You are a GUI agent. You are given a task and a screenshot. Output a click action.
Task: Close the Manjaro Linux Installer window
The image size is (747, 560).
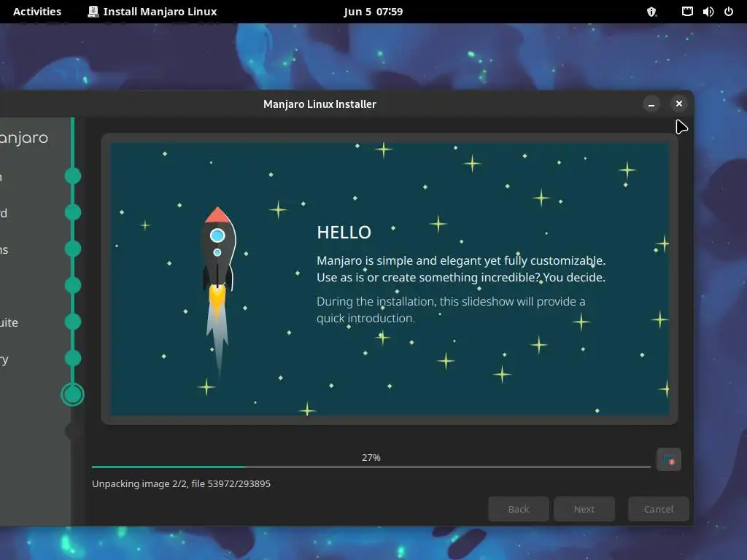click(x=679, y=104)
